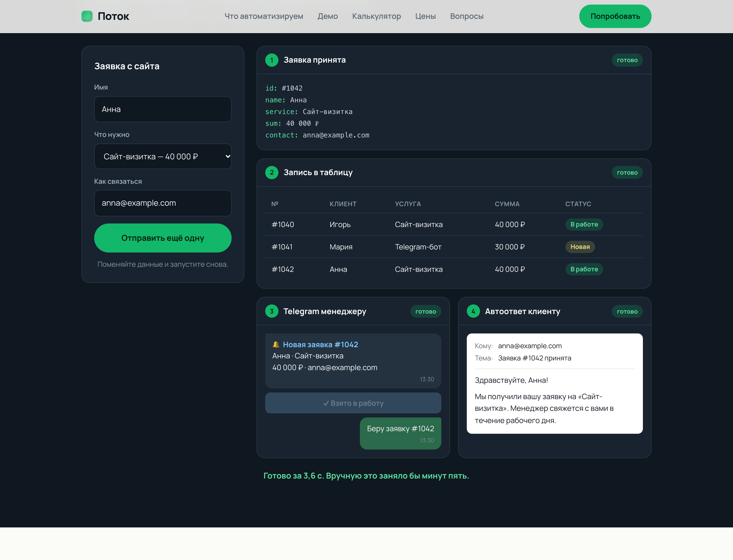Click the Новая заявка #1042 message title
Screen dimensions: 733x560
click(320, 344)
